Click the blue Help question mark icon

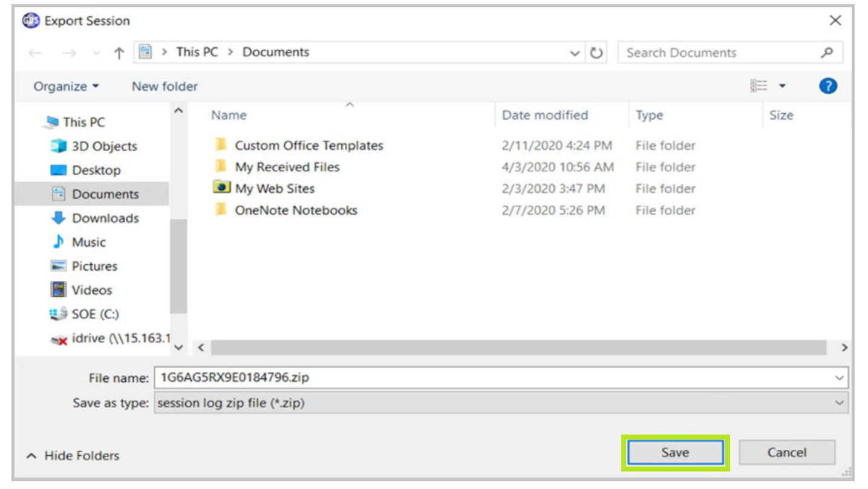pos(827,86)
